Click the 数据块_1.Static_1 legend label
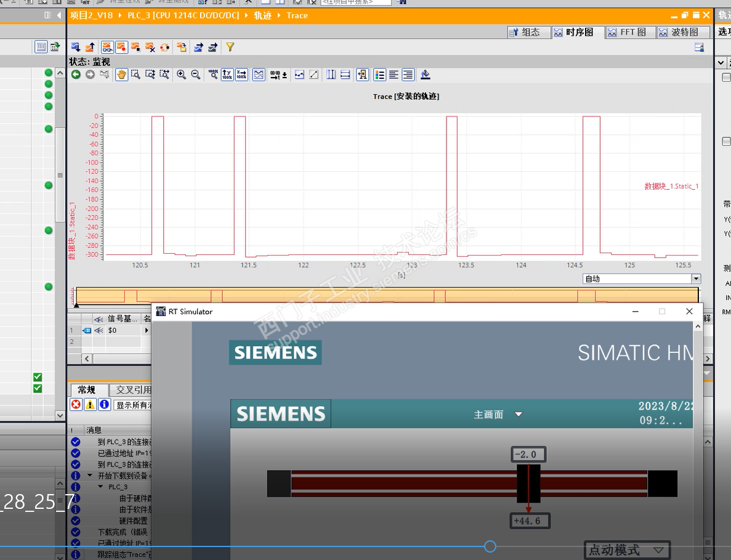 [671, 186]
